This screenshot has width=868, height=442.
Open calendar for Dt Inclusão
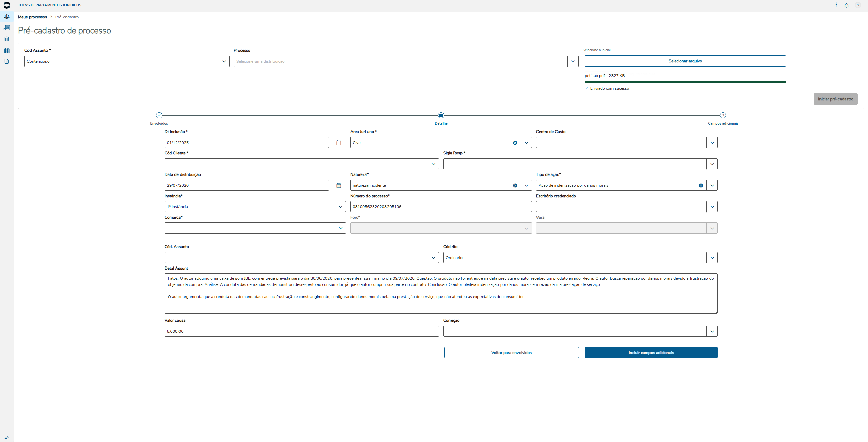tap(339, 143)
